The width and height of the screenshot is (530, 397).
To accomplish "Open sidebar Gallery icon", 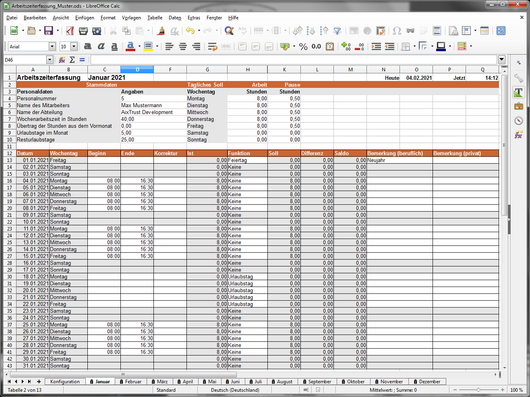I will pyautogui.click(x=519, y=106).
